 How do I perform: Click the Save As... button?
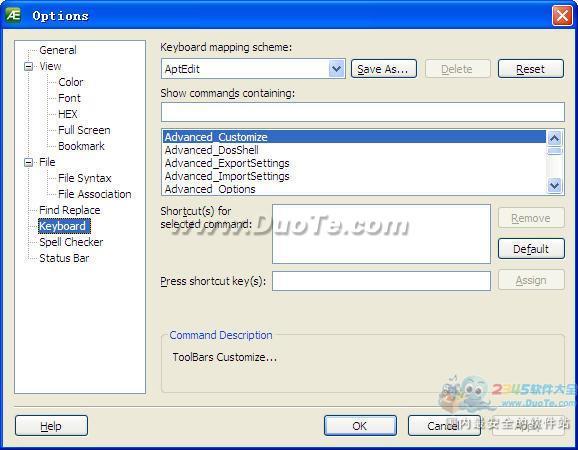(x=384, y=69)
